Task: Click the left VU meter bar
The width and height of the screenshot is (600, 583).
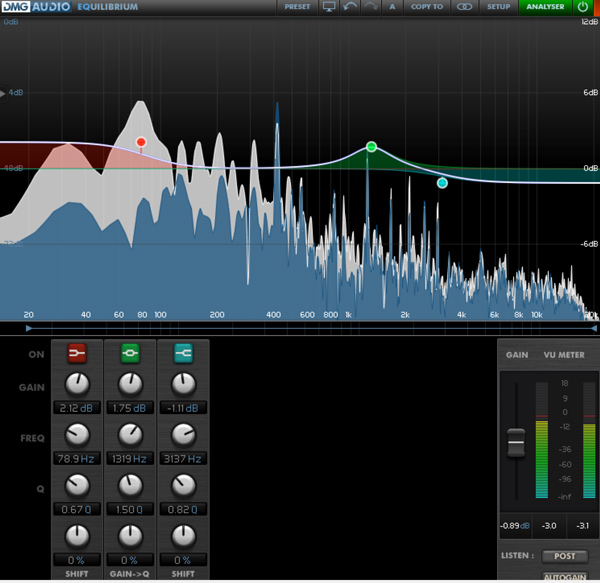Action: [x=541, y=440]
